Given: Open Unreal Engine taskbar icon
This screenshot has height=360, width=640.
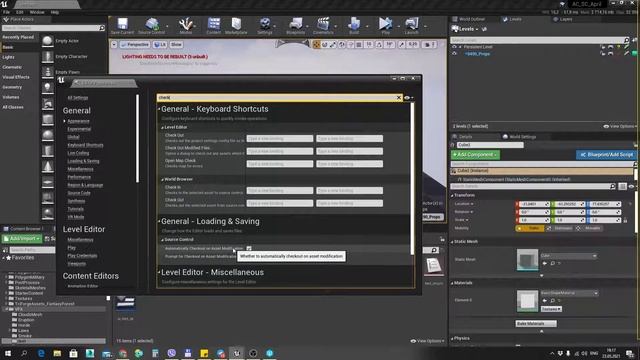Looking at the screenshot, I should pyautogui.click(x=237, y=353).
